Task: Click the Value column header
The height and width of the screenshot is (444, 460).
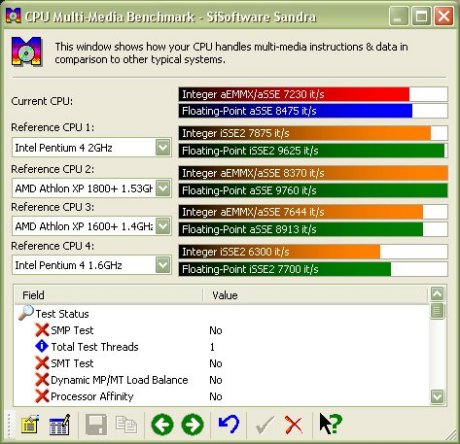Action: click(315, 295)
